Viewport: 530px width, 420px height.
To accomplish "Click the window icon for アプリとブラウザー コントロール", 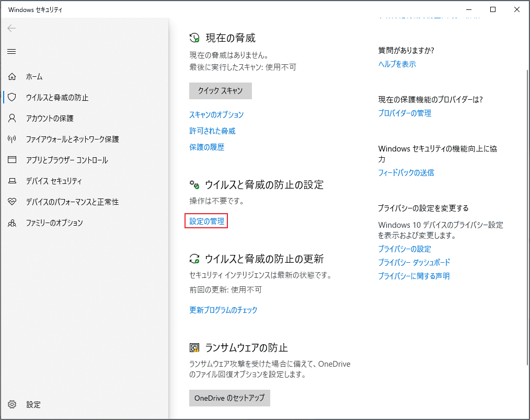I will (12, 159).
